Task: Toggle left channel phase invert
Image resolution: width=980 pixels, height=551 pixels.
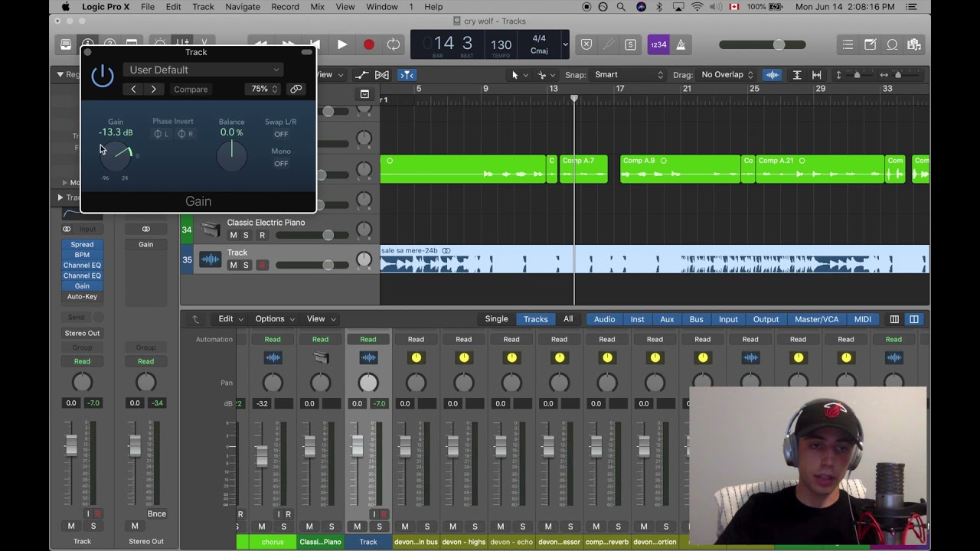Action: [162, 134]
